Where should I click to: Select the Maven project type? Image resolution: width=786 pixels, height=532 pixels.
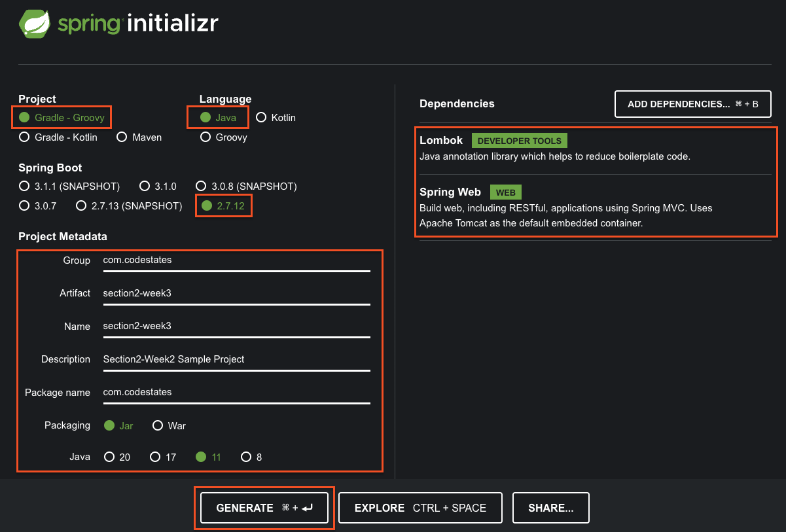(x=122, y=137)
